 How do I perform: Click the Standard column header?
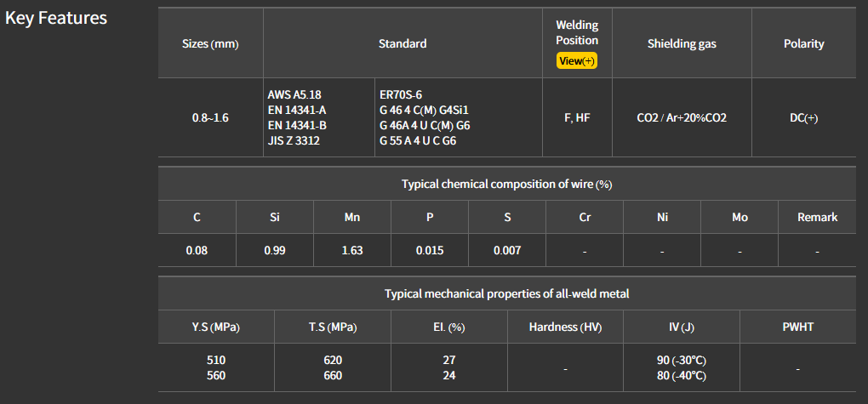(403, 43)
